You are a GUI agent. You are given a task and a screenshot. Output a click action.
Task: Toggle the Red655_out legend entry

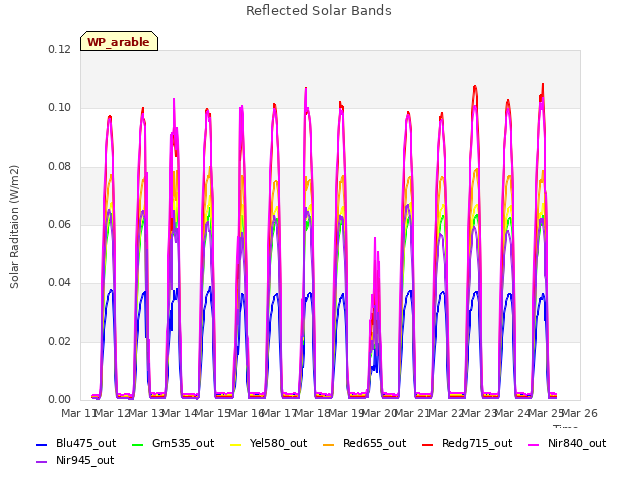[x=364, y=444]
